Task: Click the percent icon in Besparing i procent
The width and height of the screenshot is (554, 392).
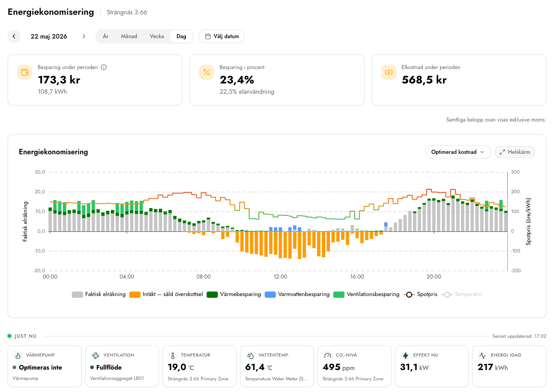Action: [207, 72]
